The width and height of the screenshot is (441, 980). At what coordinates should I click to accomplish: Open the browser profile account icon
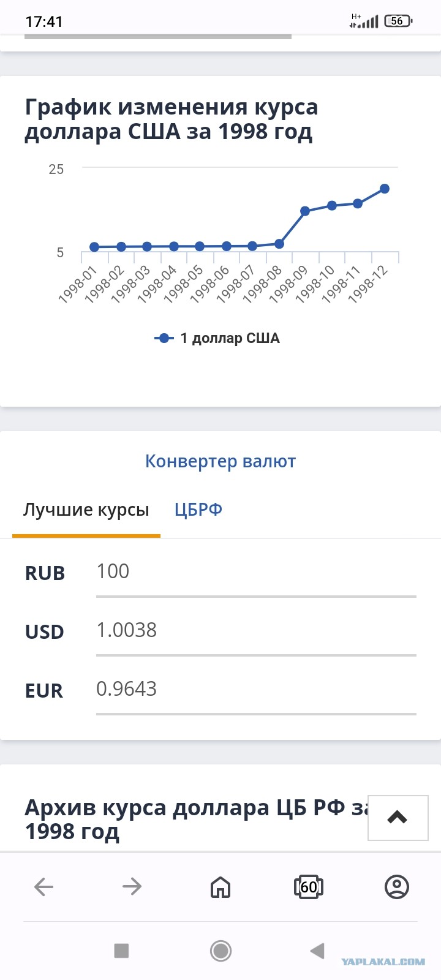397,886
